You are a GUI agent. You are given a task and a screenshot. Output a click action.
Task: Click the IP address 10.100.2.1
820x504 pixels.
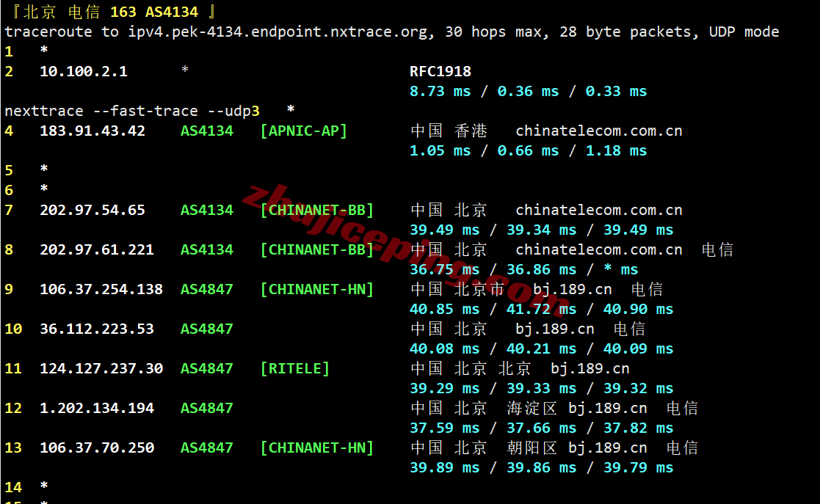84,72
